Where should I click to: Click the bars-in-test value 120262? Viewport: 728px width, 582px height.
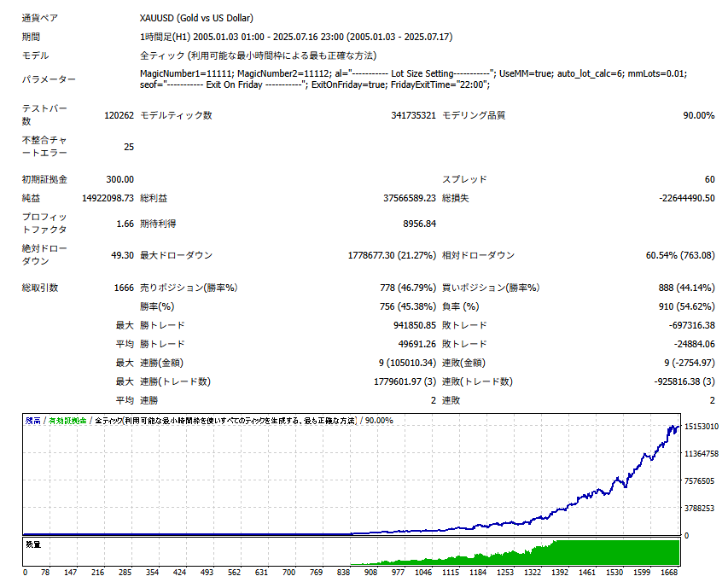click(x=119, y=115)
